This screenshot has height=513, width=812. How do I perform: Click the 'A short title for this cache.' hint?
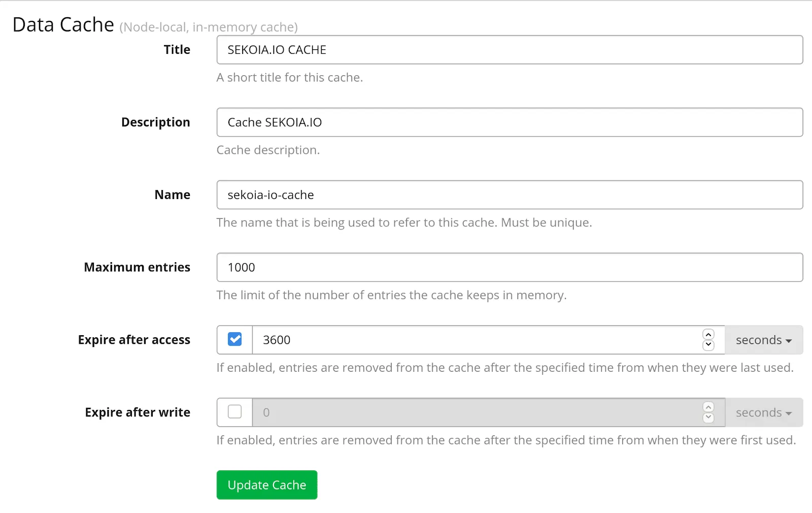290,78
